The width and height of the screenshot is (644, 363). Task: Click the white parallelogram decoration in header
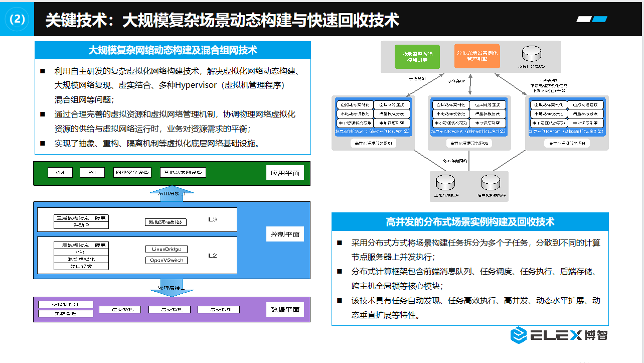(x=584, y=19)
